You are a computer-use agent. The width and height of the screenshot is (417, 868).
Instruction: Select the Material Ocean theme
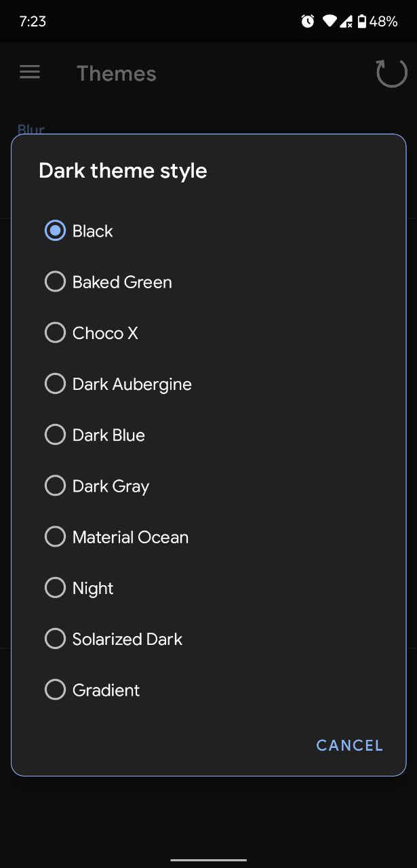[x=55, y=537]
